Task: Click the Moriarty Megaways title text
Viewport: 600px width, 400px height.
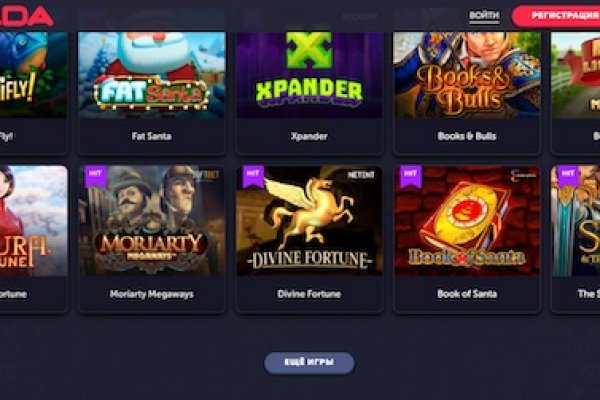Action: (152, 294)
